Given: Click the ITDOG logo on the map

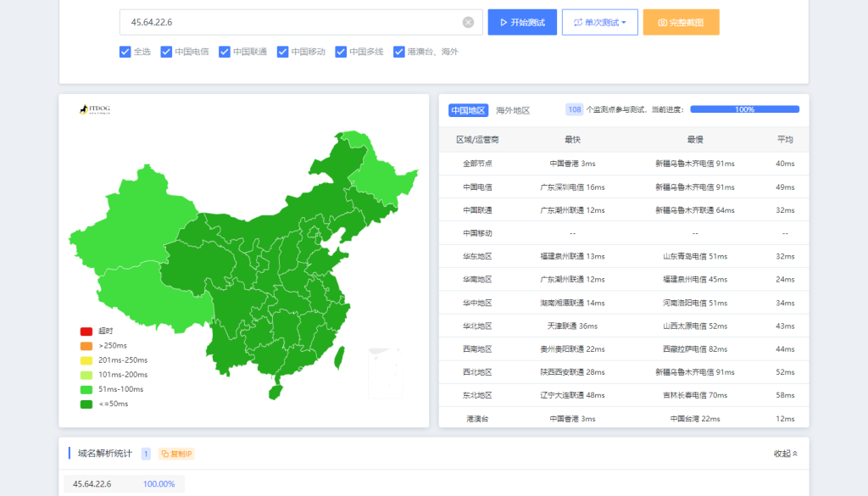Looking at the screenshot, I should 95,109.
